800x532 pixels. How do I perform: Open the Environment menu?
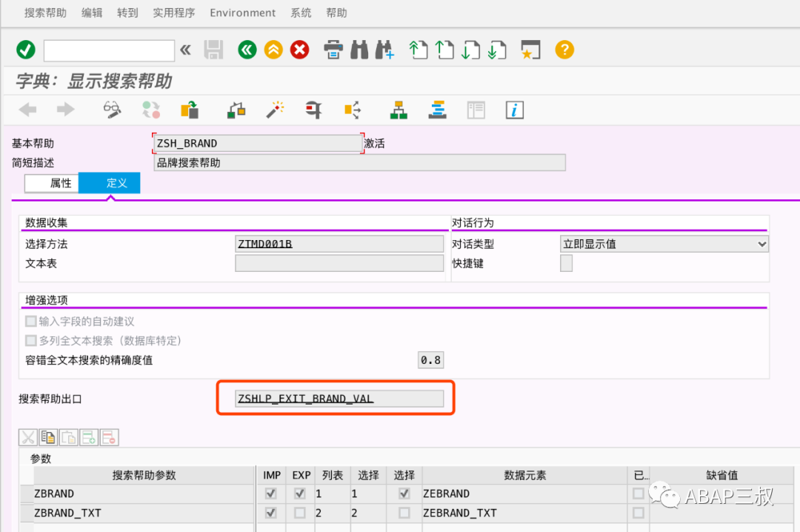pyautogui.click(x=242, y=13)
